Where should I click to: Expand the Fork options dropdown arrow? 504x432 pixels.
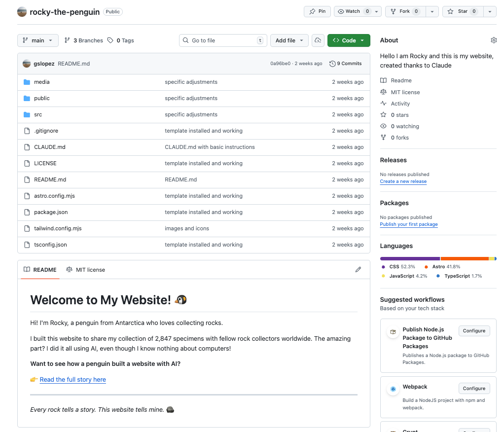pyautogui.click(x=432, y=11)
